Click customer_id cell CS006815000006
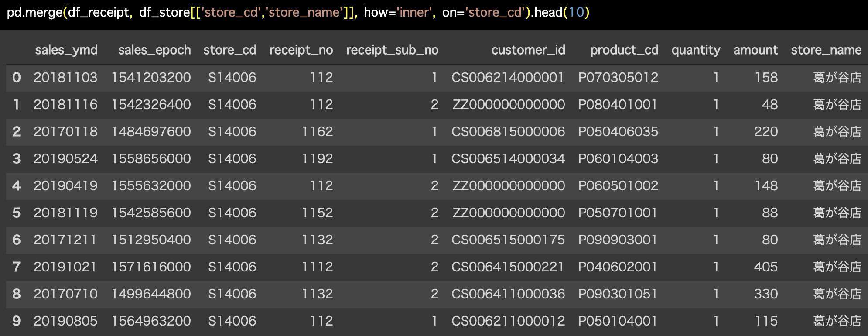Image resolution: width=868 pixels, height=336 pixels. pos(508,132)
